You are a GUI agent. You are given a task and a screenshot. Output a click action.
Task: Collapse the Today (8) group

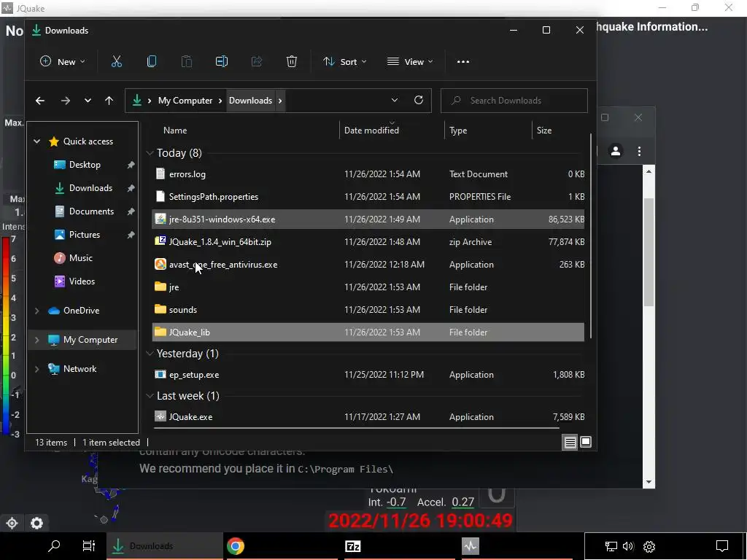point(150,153)
